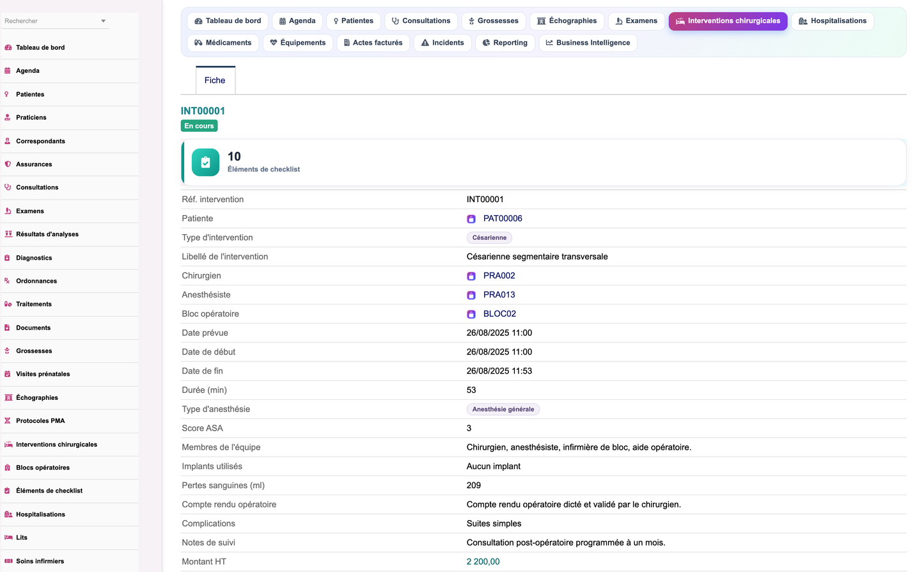This screenshot has width=924, height=572.
Task: Select the Fiche tab
Action: (215, 80)
